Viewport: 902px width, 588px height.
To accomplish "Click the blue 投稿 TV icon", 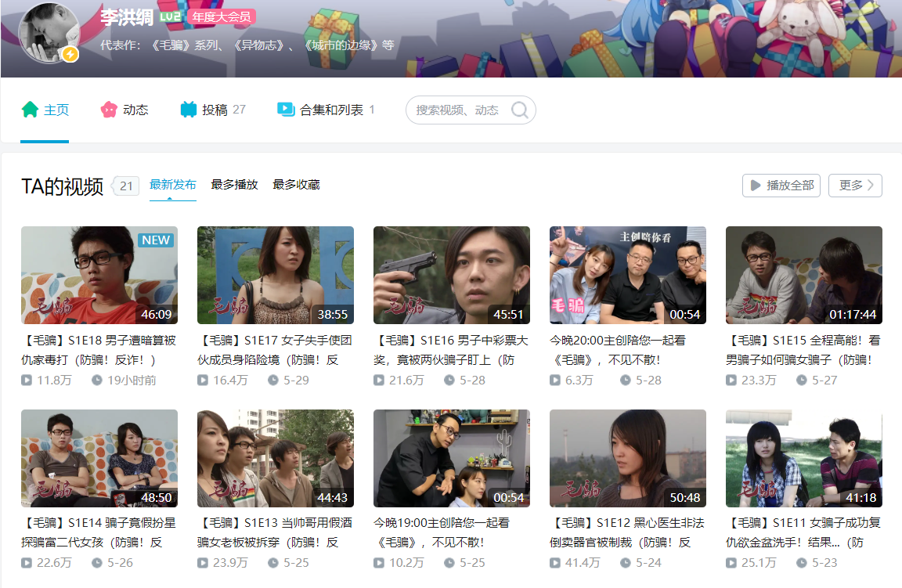I will [188, 110].
